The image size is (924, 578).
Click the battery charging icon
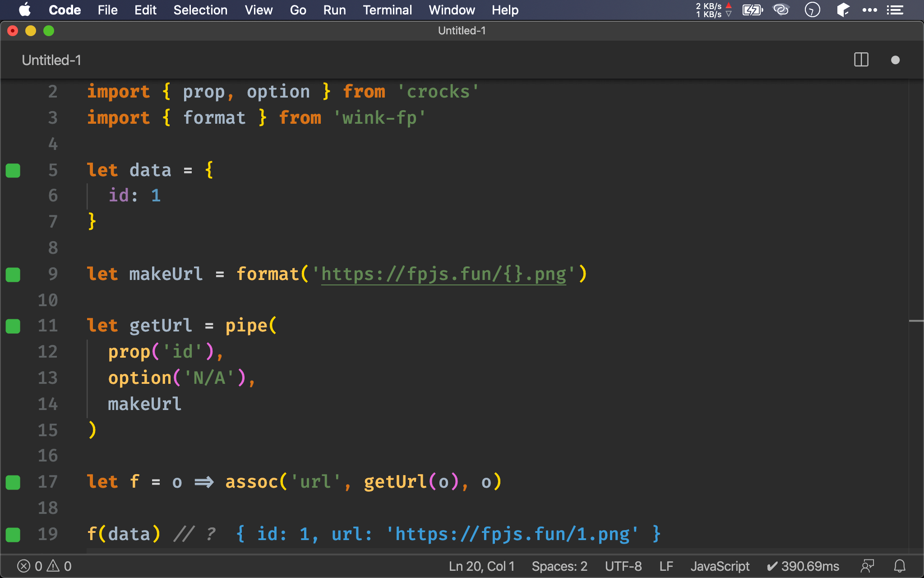[753, 10]
